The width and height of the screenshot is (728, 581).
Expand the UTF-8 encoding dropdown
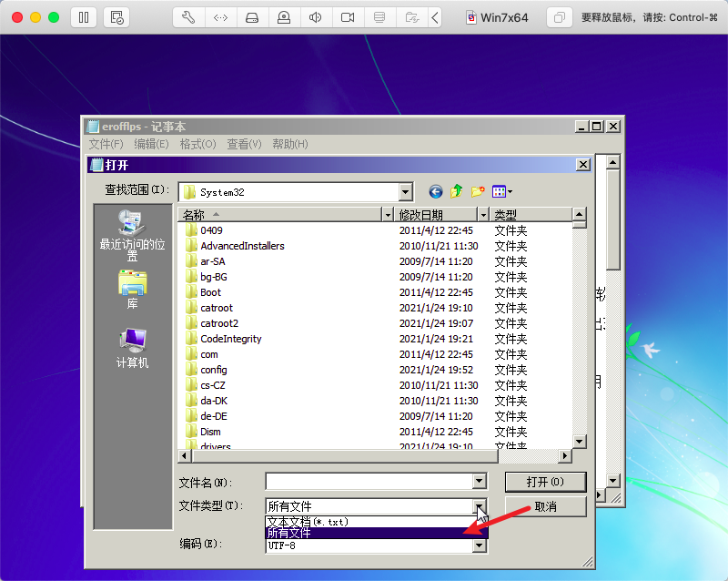(x=480, y=545)
